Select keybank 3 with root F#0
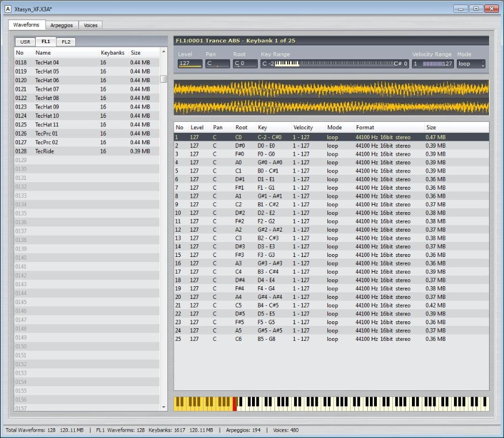Viewport: 504px width, 438px height. click(331, 154)
